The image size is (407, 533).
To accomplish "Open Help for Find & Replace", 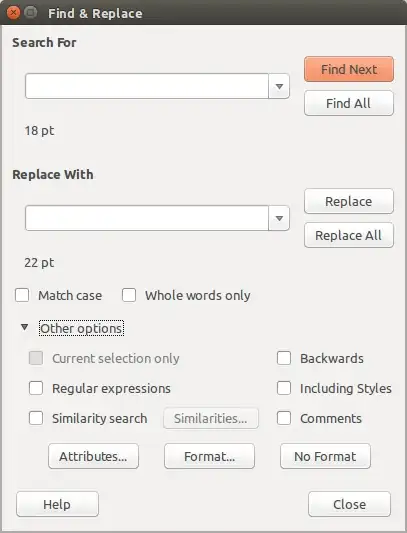I will [57, 504].
